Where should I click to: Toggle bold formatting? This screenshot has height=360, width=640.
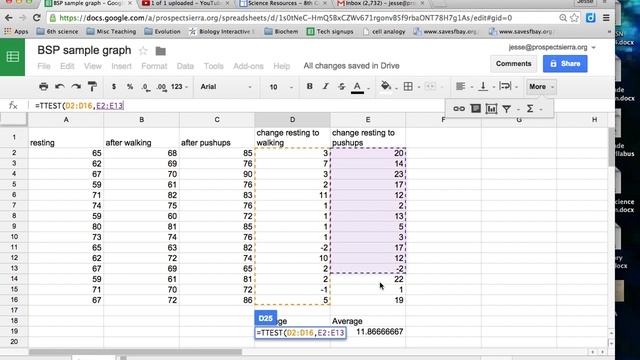point(309,87)
